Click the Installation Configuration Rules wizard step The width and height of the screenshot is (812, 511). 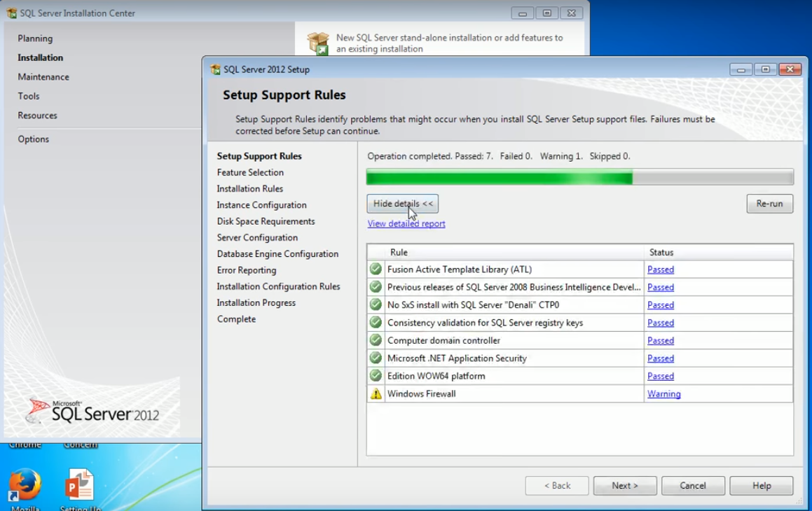(278, 286)
